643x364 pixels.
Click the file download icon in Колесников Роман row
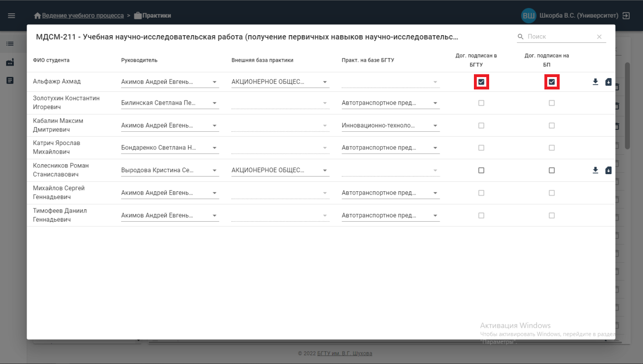(x=608, y=170)
